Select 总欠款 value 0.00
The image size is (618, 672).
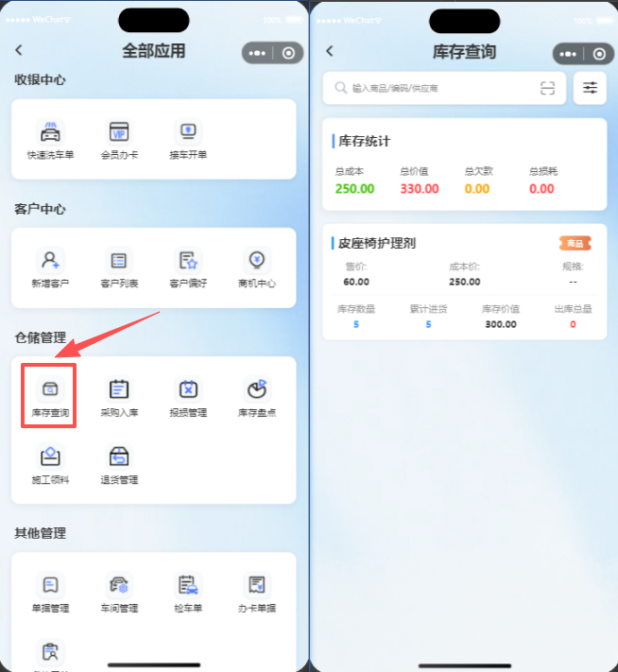(477, 189)
